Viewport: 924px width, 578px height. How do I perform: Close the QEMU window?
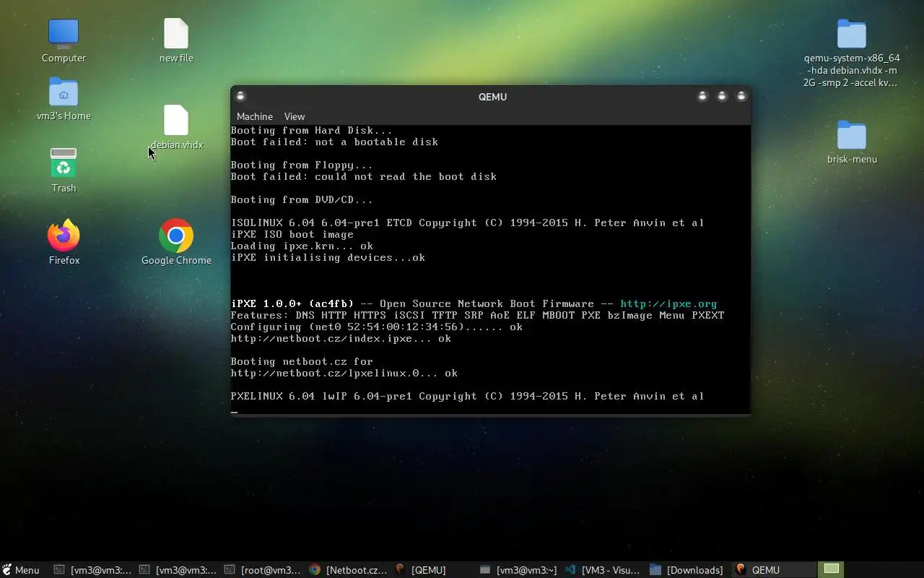[741, 96]
